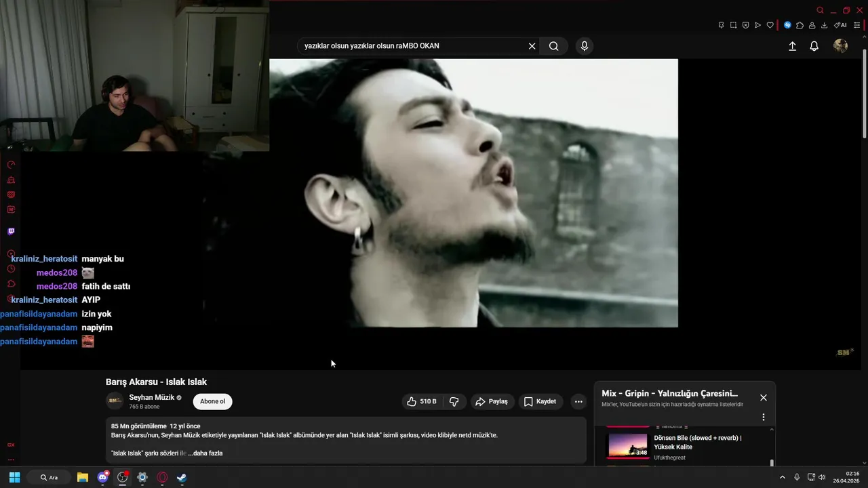Close the Mix - Gripin playlist panel
This screenshot has height=488, width=868.
[x=764, y=398]
